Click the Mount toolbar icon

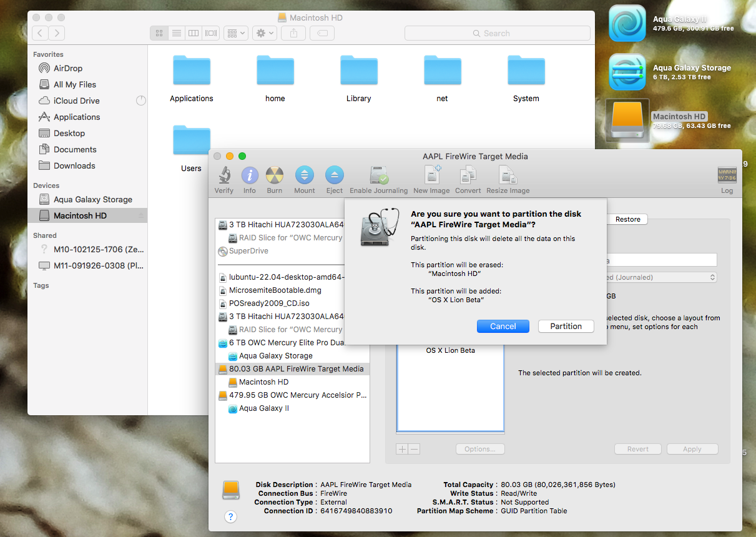coord(305,175)
